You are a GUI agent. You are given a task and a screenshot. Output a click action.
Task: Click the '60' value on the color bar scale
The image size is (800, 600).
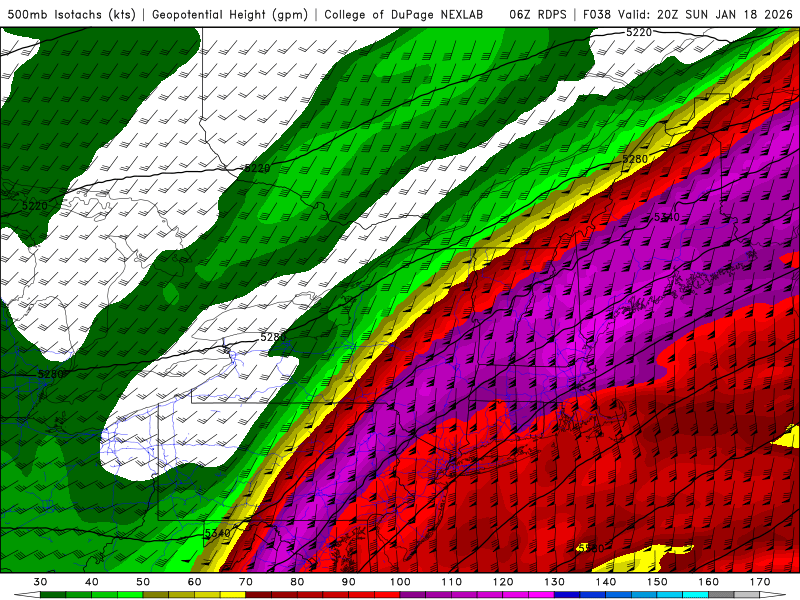click(x=194, y=582)
